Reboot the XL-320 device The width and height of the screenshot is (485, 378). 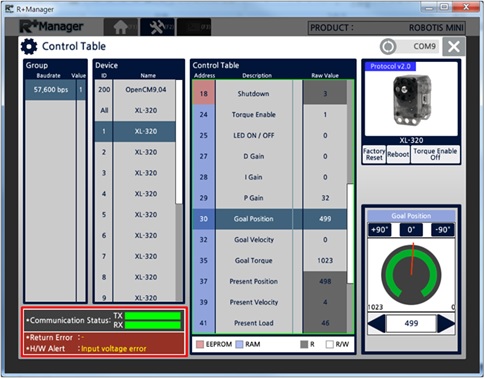[398, 154]
